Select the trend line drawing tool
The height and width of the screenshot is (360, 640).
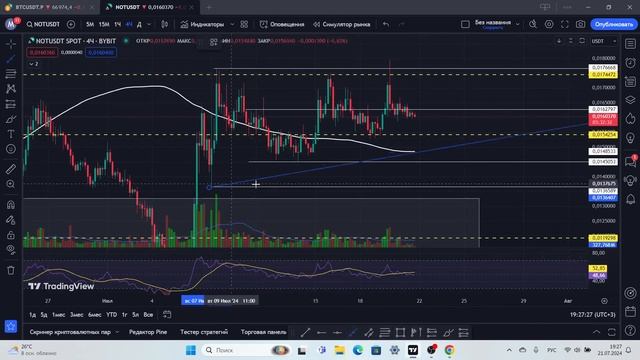(11, 59)
